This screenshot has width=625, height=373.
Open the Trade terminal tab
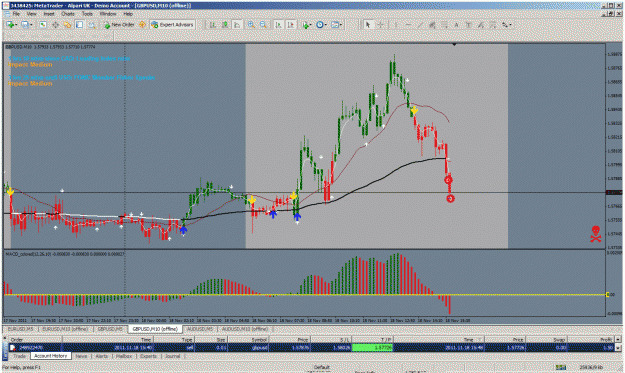20,356
